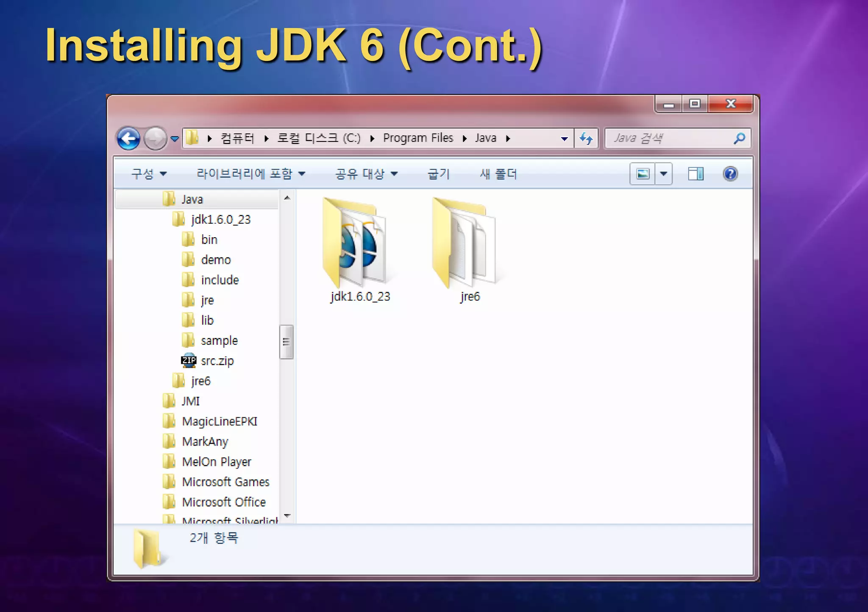Screen dimensions: 868x612
Task: Click the tree scrollbar down arrow
Action: 287,516
